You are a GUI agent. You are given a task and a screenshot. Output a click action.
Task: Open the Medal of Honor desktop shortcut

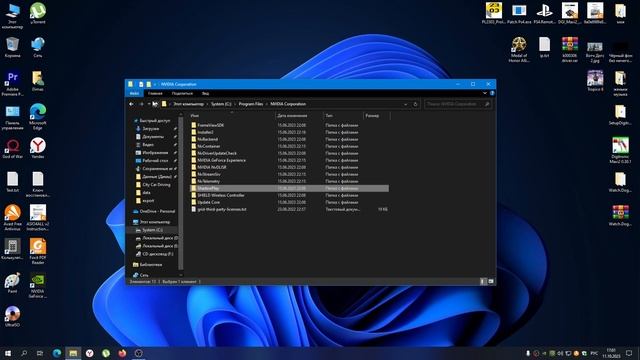(519, 50)
